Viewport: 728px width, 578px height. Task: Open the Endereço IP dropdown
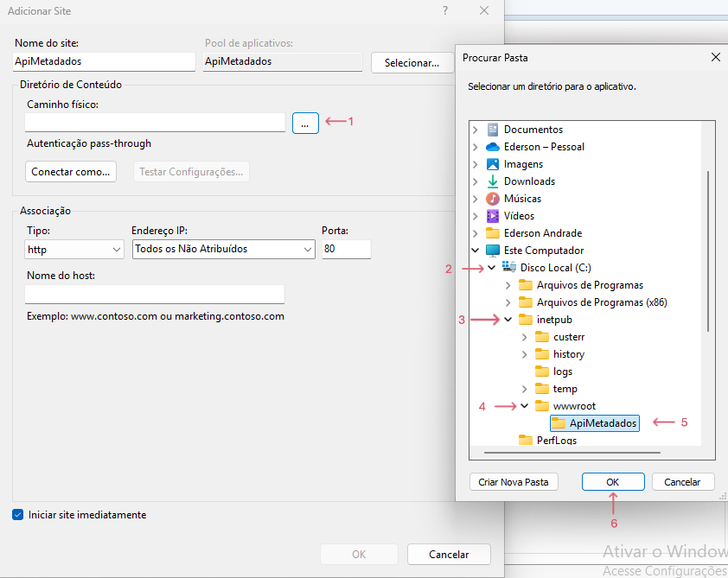pyautogui.click(x=224, y=249)
